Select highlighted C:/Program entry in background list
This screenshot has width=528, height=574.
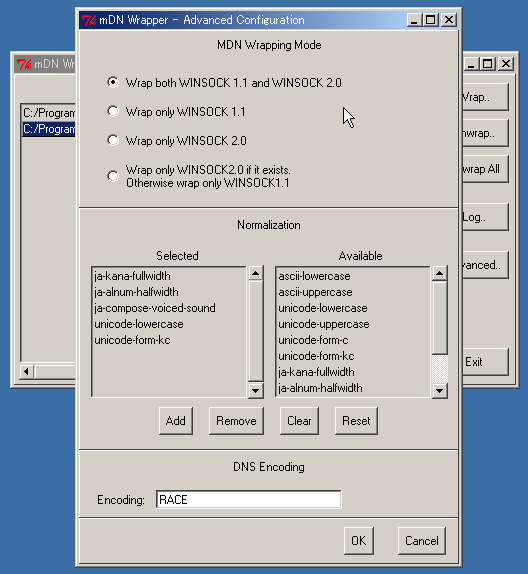pos(49,129)
